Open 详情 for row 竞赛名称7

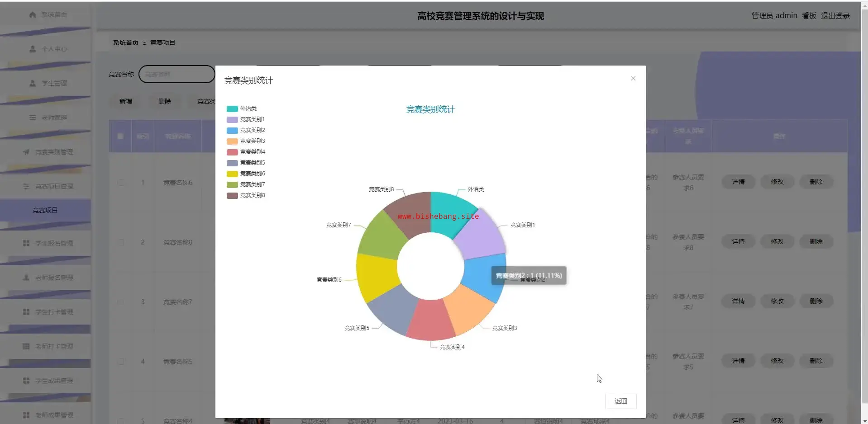click(x=738, y=301)
